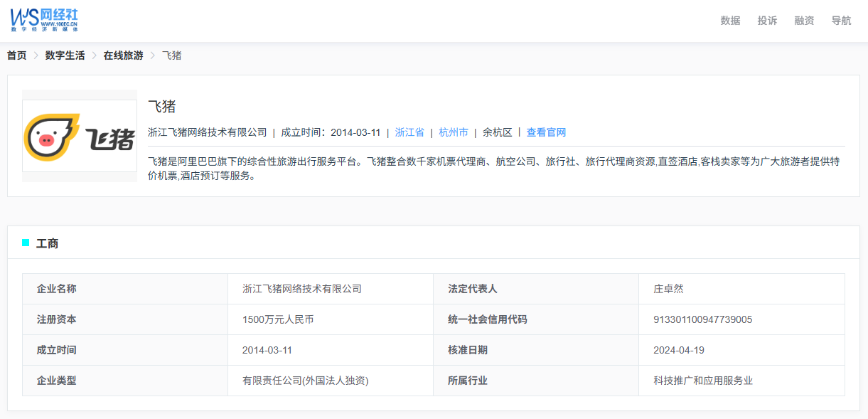Open the 浙江省 province link
Screen dimensions: 868x419
[409, 132]
